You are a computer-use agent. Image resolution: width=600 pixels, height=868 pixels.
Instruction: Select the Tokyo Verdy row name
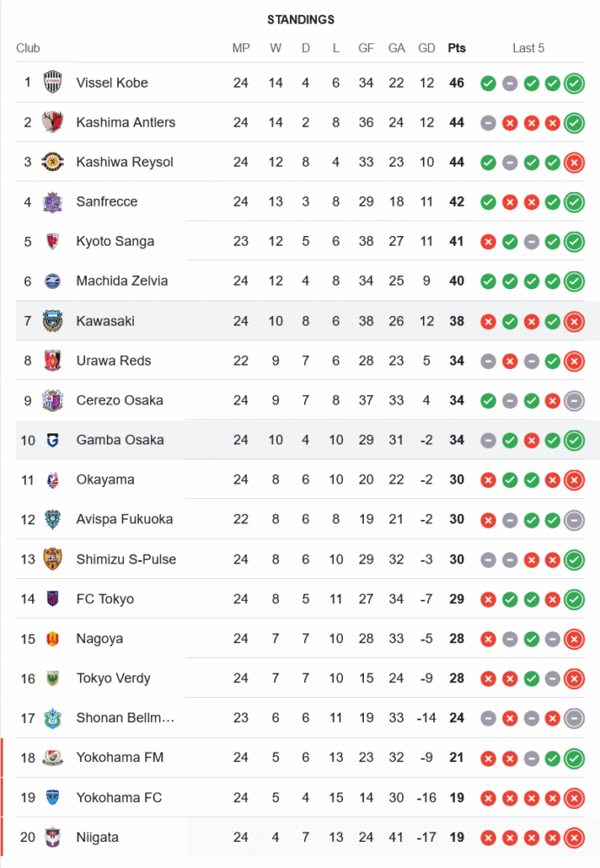tap(113, 678)
